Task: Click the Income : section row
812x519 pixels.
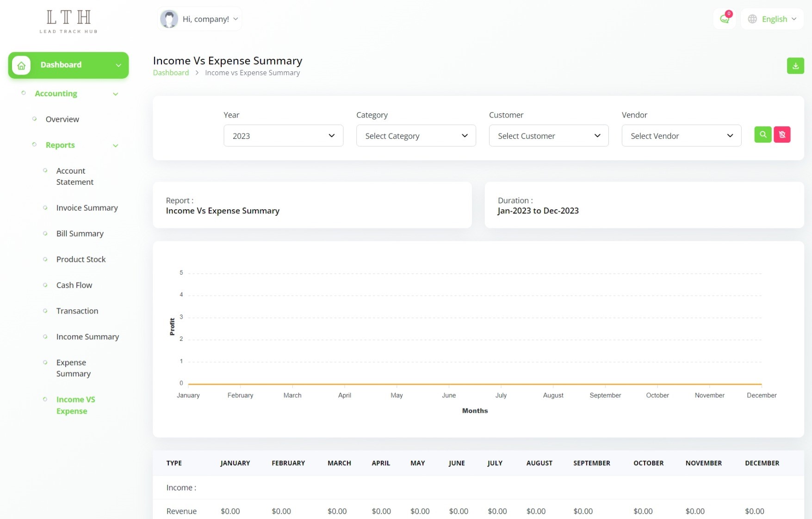Action: 478,488
